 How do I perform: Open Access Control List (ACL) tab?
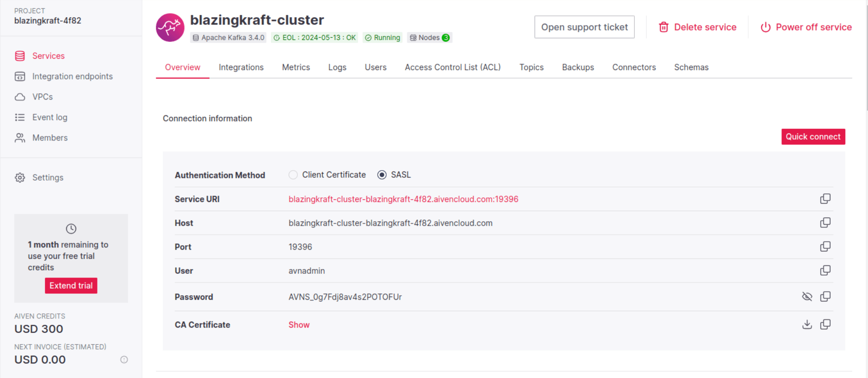point(453,67)
